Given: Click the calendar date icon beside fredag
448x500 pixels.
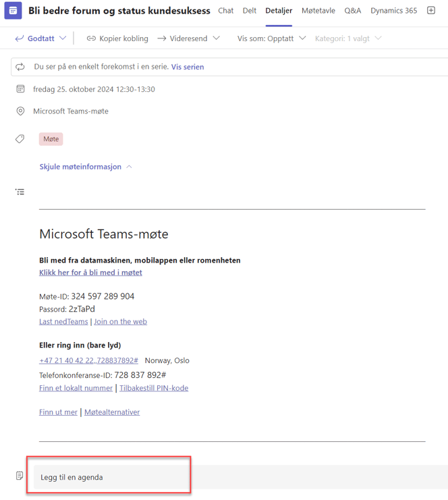Looking at the screenshot, I should tap(20, 89).
